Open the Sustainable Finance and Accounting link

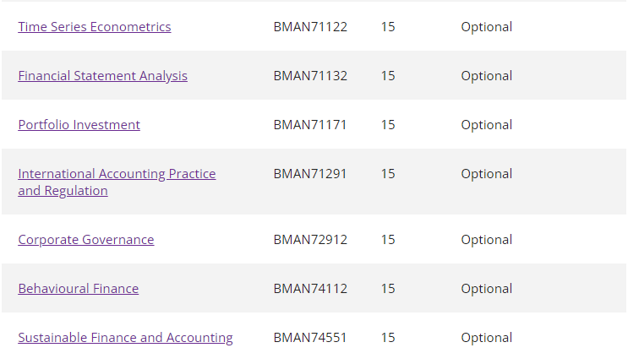(x=125, y=338)
